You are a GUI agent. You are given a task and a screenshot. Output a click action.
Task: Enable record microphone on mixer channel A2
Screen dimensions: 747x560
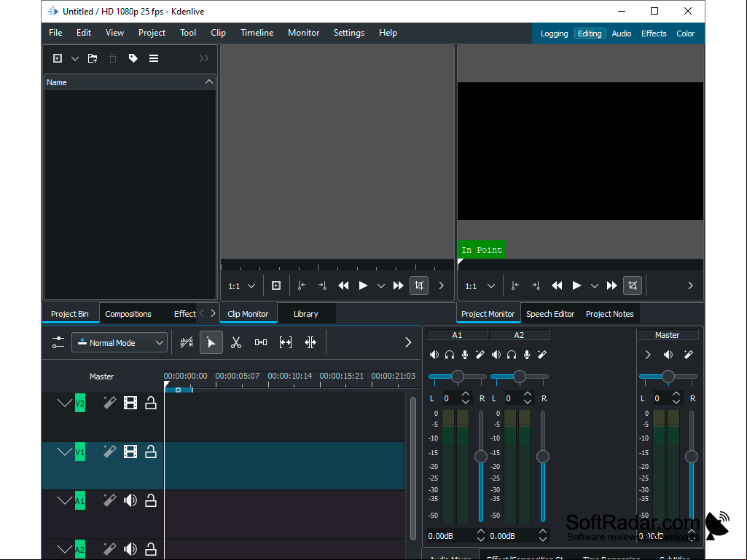pyautogui.click(x=527, y=355)
